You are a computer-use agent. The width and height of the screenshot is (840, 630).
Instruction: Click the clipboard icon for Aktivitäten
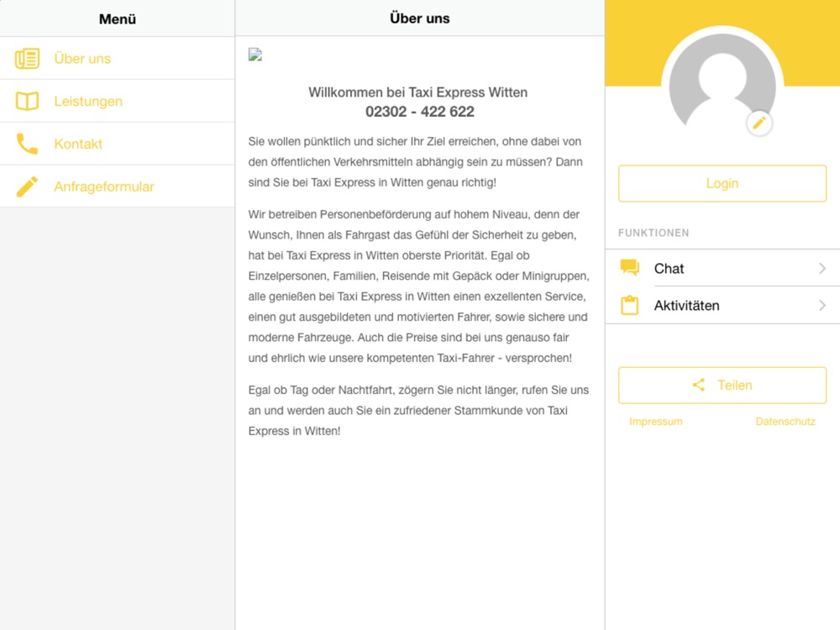(x=629, y=306)
